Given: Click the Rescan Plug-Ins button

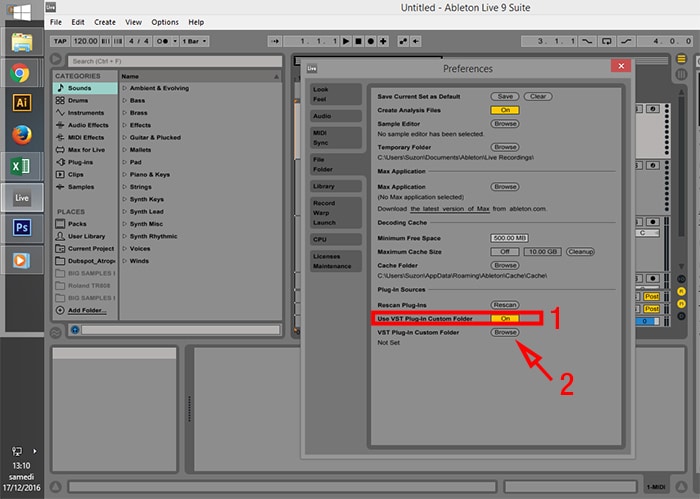Looking at the screenshot, I should coord(505,305).
